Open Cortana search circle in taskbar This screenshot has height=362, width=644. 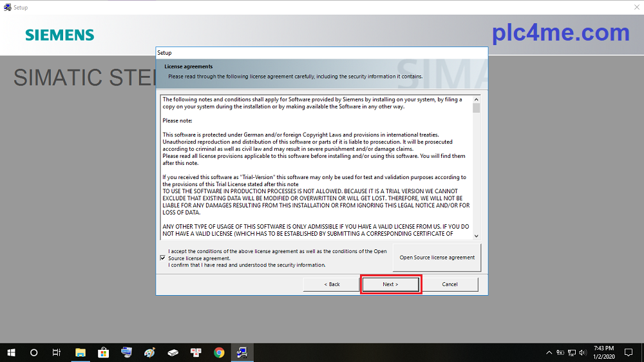(x=34, y=352)
